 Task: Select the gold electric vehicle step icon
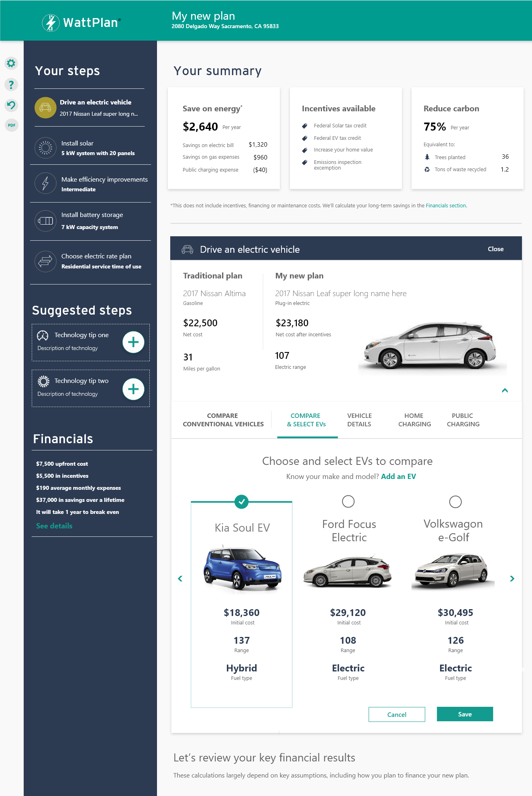pyautogui.click(x=45, y=108)
